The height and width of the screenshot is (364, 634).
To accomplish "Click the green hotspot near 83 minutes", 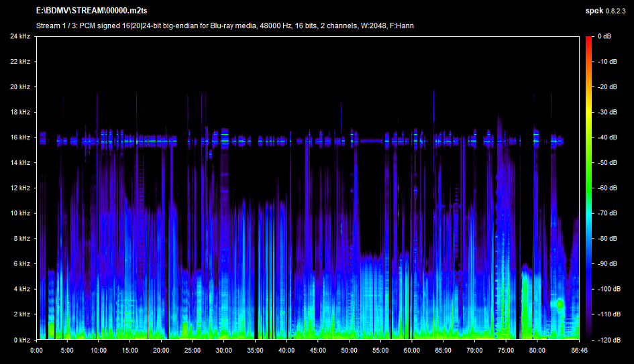I will tap(559, 304).
